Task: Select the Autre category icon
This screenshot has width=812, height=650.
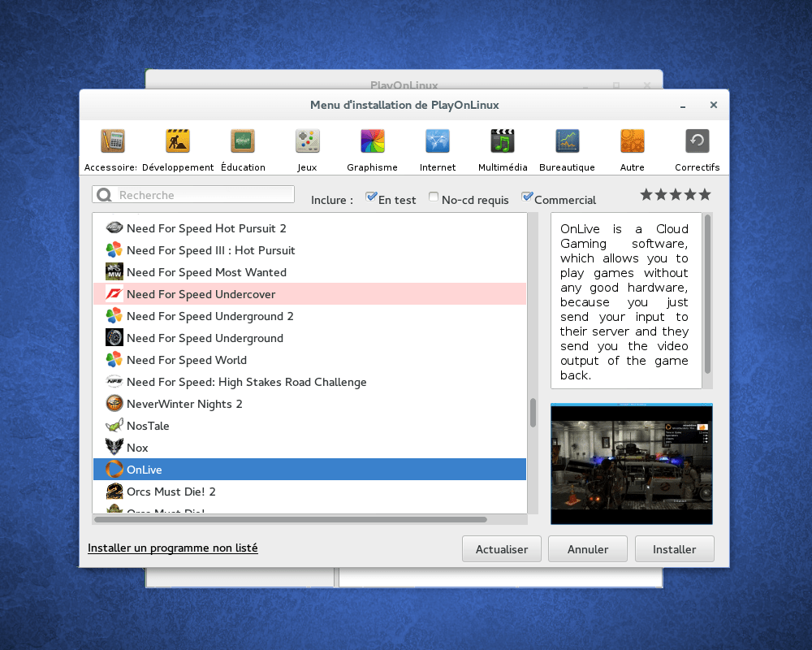Action: point(632,141)
